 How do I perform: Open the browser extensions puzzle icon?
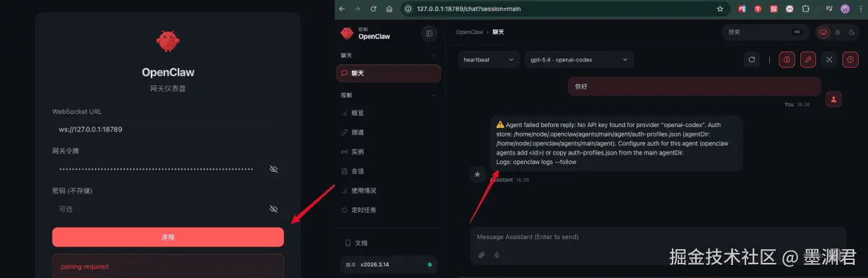pos(805,9)
